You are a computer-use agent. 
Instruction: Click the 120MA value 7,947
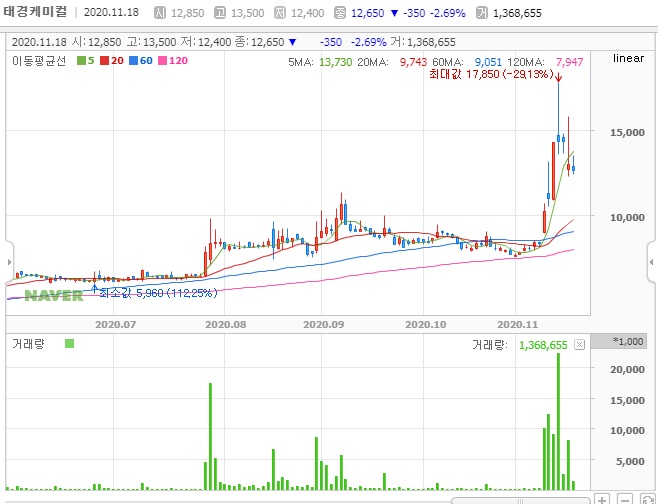click(569, 62)
